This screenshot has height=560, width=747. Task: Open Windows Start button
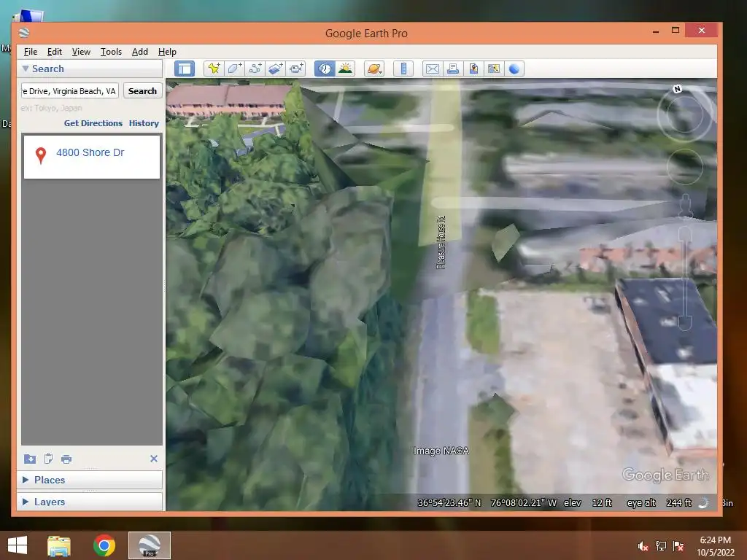18,545
